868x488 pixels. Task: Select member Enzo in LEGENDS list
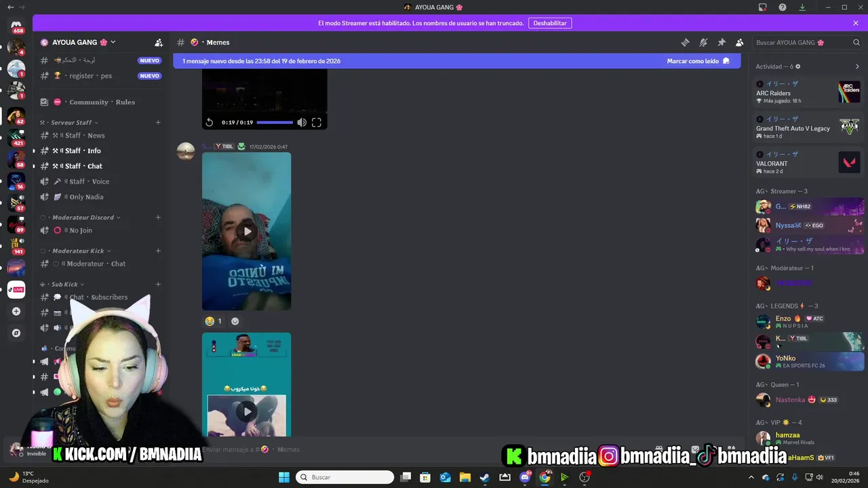tap(808, 321)
